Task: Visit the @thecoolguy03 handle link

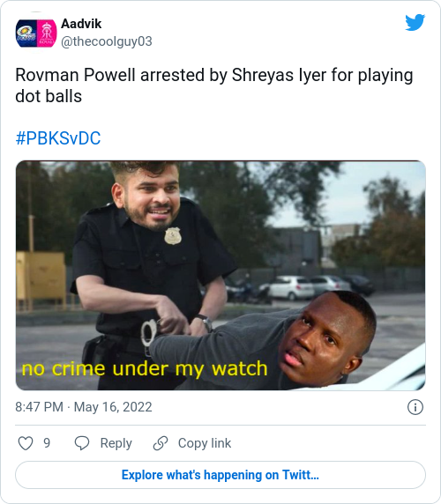Action: tap(107, 41)
